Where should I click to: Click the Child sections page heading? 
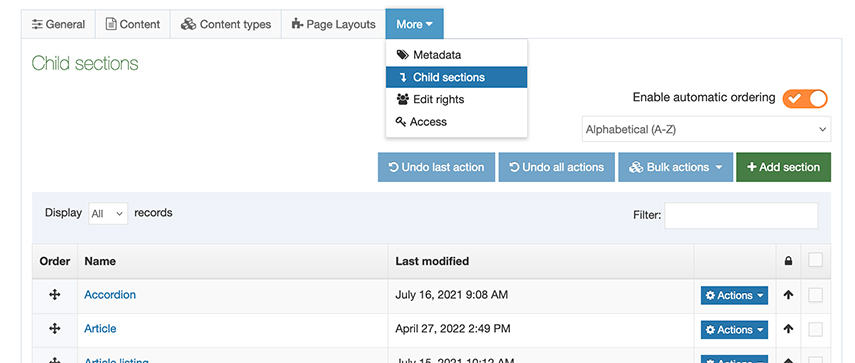click(x=85, y=63)
